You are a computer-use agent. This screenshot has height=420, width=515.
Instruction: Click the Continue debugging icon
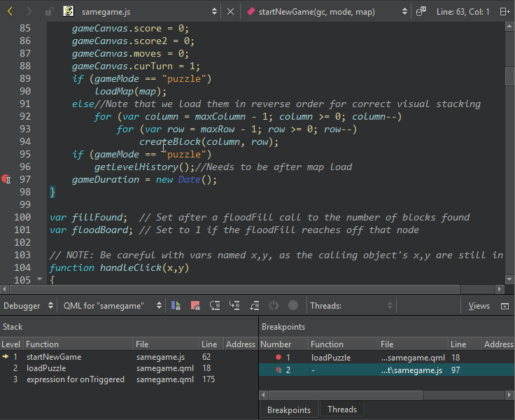point(176,306)
